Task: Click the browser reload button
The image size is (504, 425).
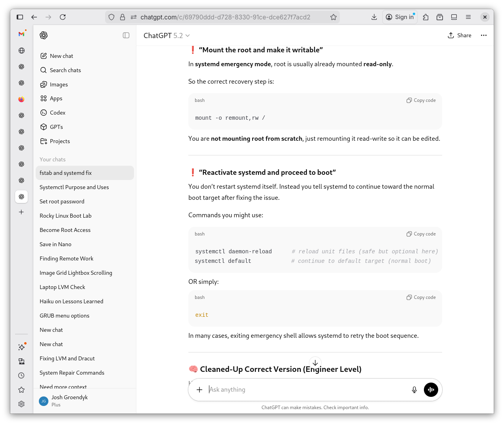Action: pos(63,17)
